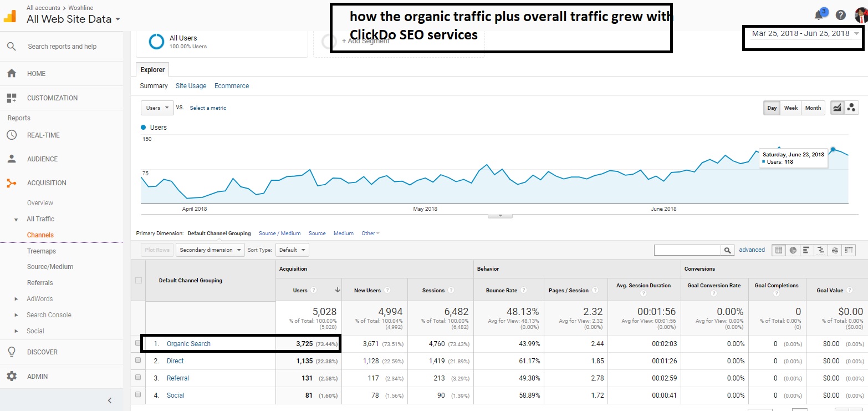The height and width of the screenshot is (411, 868).
Task: Click the sidebar search magnifier icon
Action: click(11, 47)
